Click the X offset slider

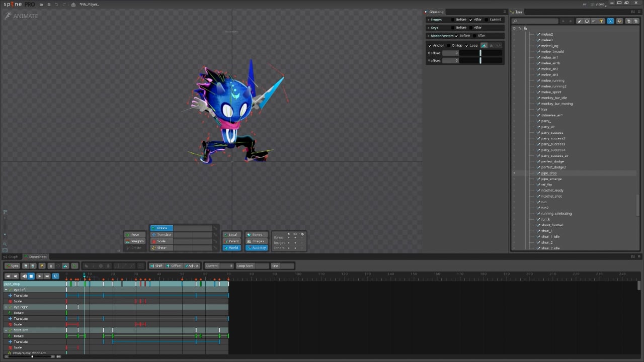[480, 53]
